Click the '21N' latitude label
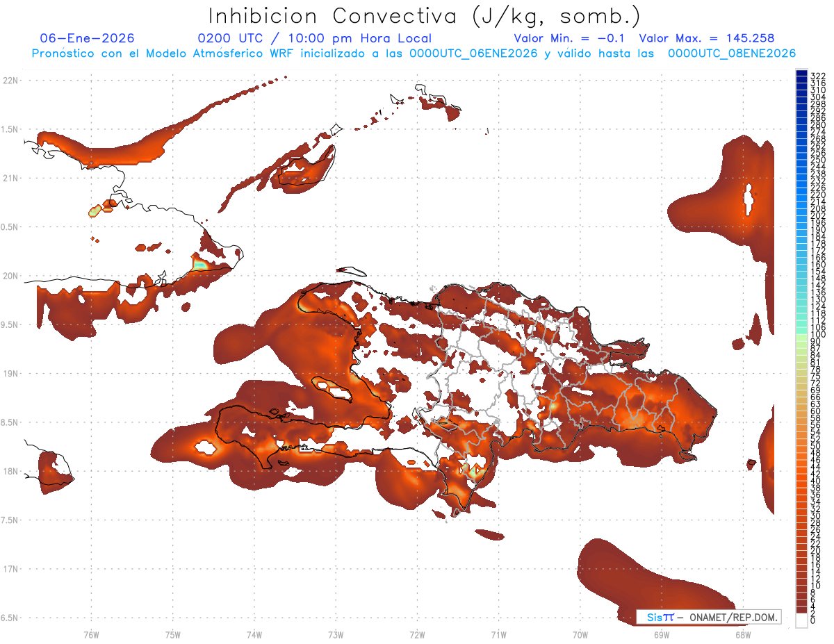Viewport: 834px width, 644px height. click(x=10, y=178)
